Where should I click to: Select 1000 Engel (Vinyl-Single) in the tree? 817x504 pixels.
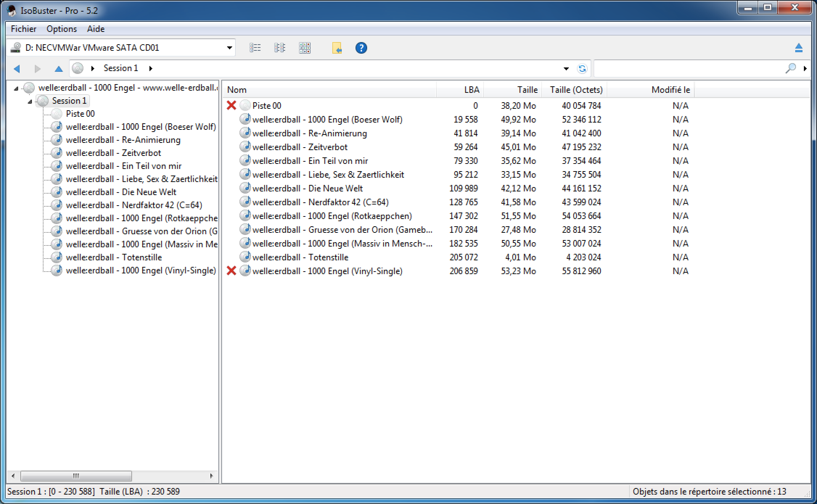point(141,270)
